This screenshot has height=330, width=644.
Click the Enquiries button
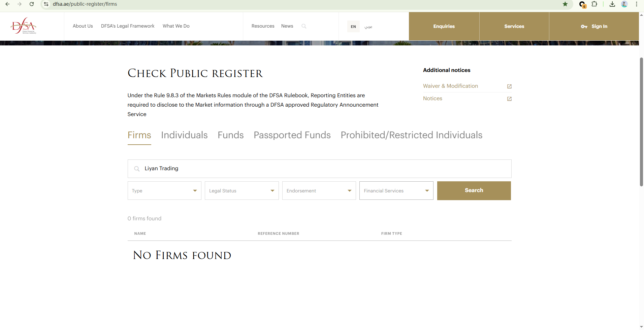[444, 26]
